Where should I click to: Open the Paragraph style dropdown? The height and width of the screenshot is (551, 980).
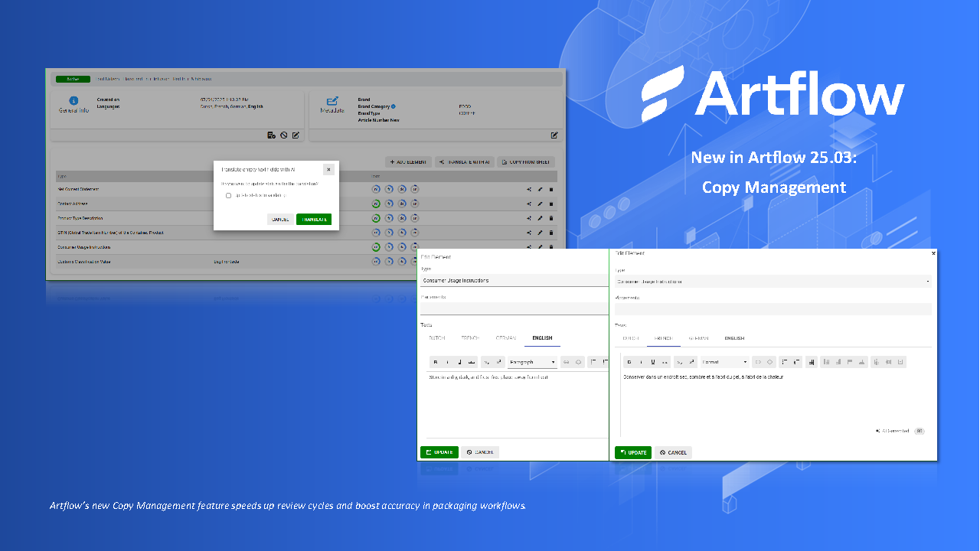pos(532,362)
